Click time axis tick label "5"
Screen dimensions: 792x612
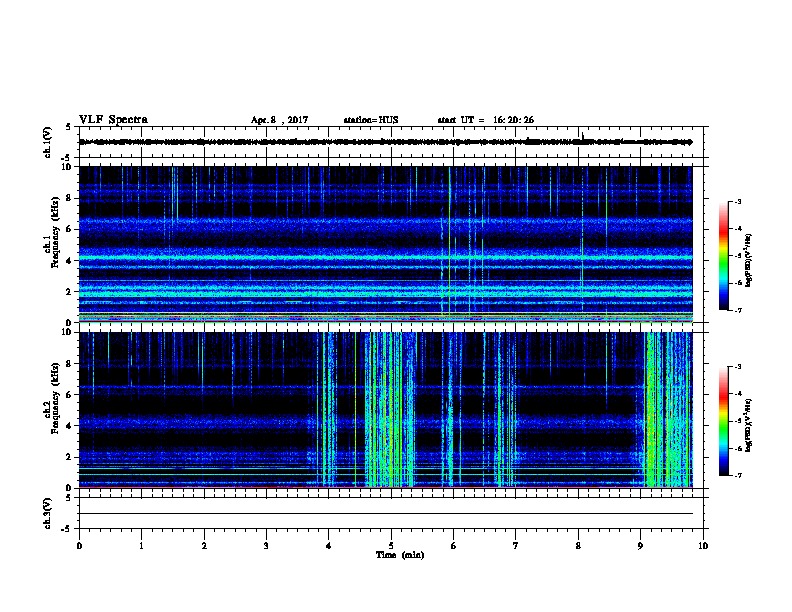[391, 545]
